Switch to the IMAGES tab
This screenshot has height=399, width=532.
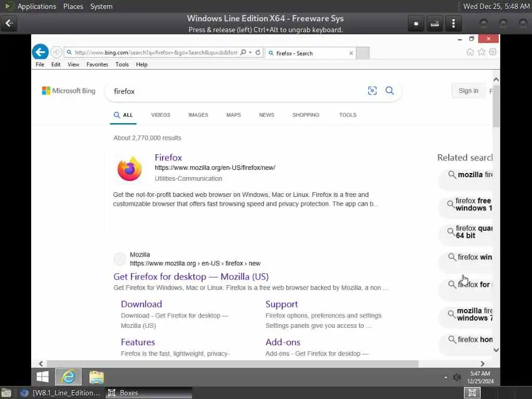pos(198,115)
